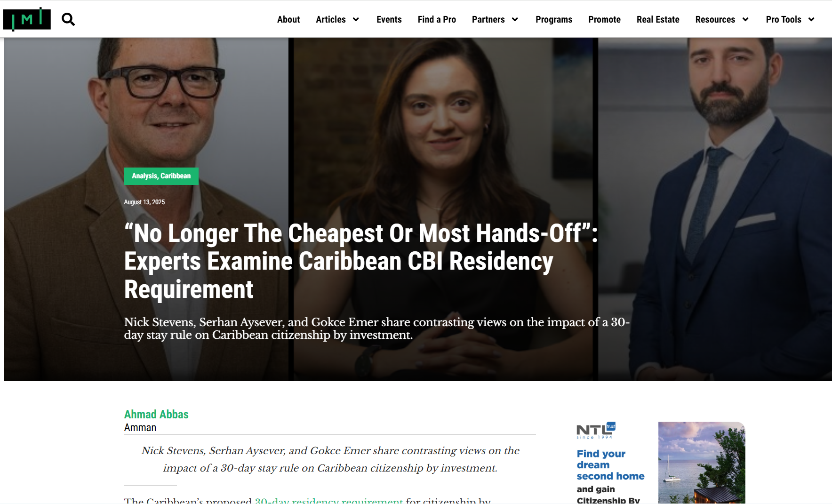Expand the Articles dropdown chevron
The height and width of the screenshot is (504, 832).
[x=356, y=19]
